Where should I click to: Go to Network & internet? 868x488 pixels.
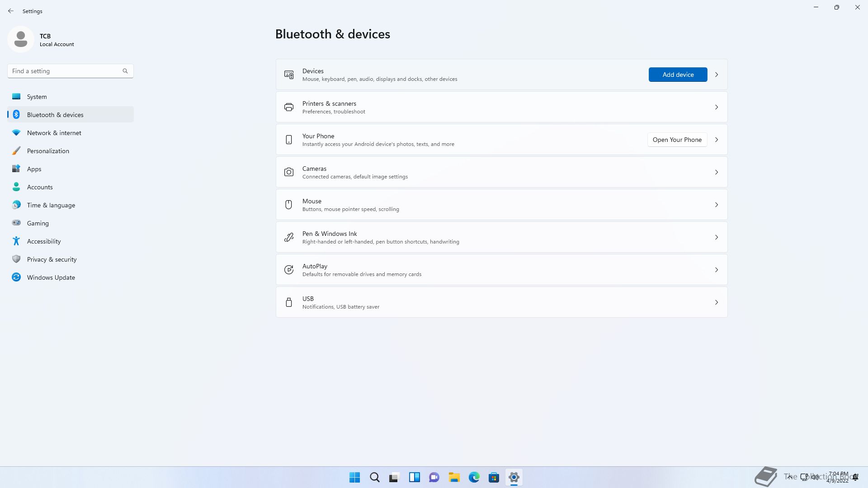71,133
